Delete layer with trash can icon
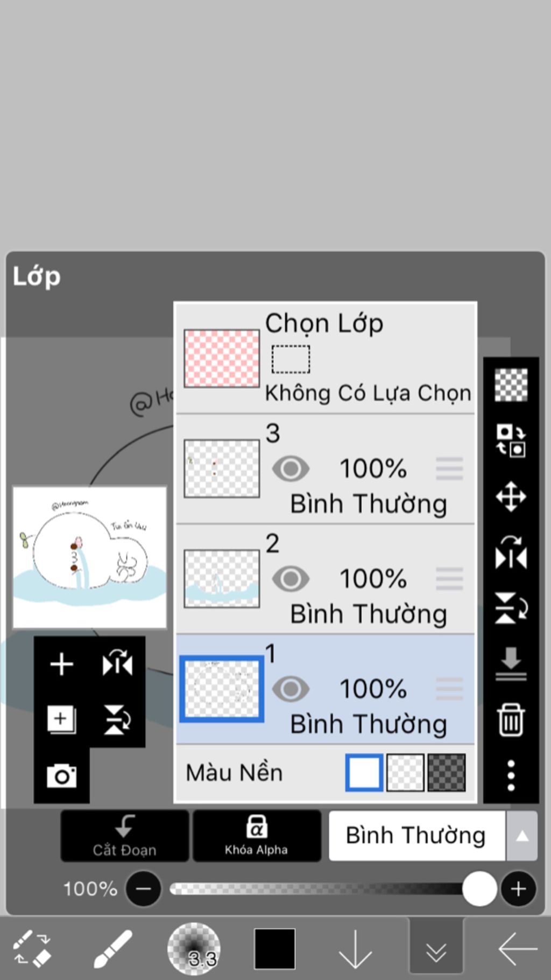 pyautogui.click(x=511, y=719)
